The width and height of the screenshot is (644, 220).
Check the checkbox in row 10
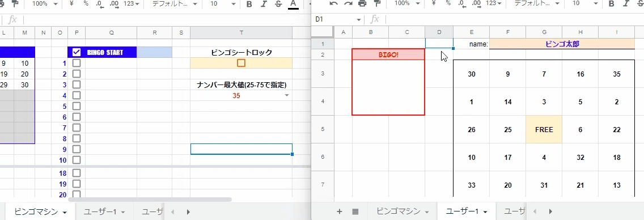tap(77, 160)
